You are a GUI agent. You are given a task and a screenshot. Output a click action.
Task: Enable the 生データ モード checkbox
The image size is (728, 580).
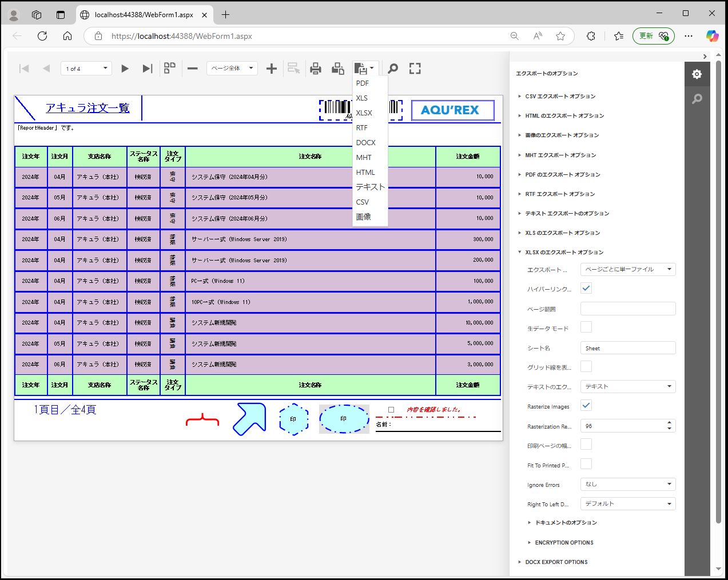586,327
